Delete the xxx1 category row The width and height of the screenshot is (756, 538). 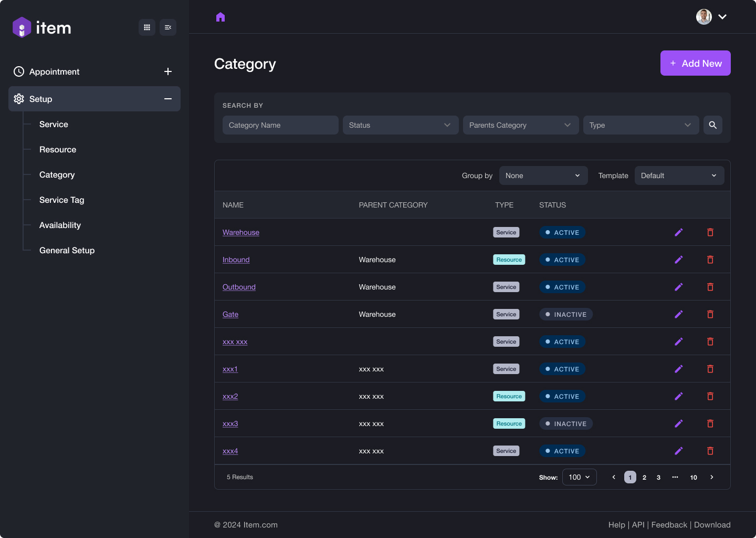pos(710,369)
